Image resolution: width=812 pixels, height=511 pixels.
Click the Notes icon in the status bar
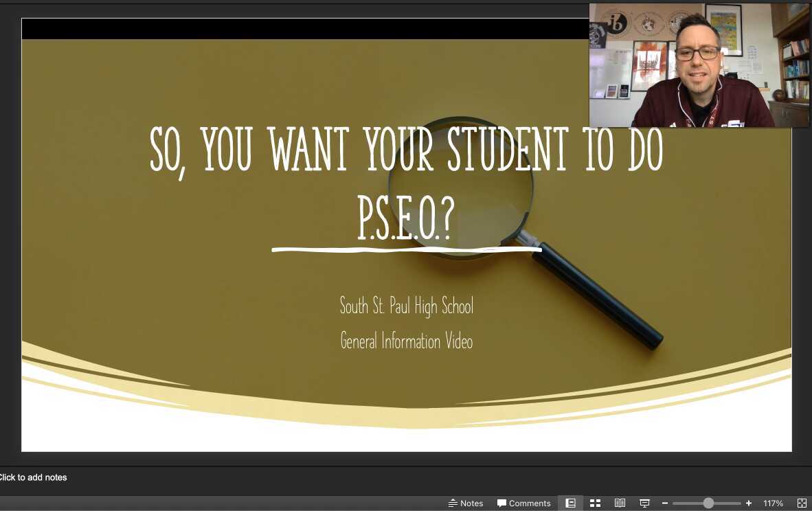(453, 503)
